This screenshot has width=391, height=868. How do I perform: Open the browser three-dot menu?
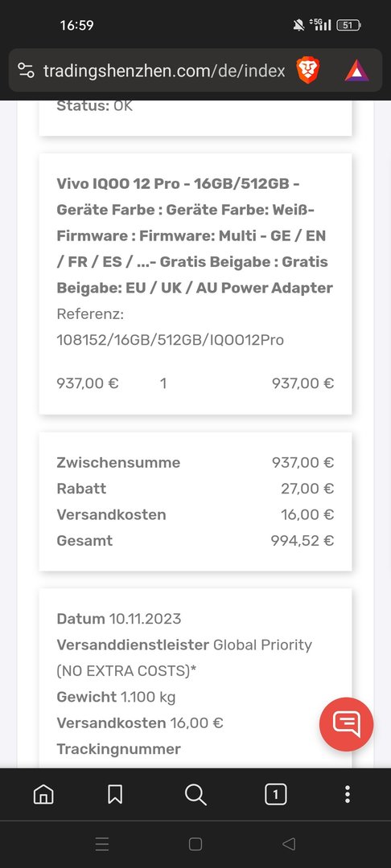coord(348,794)
